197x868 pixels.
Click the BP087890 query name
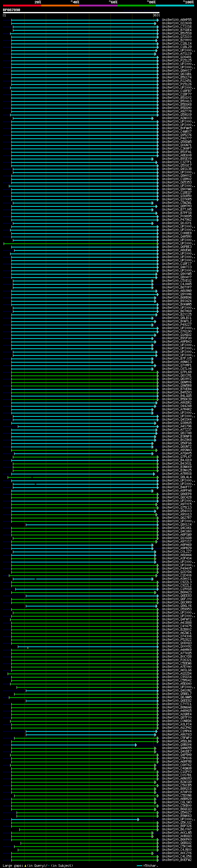[11, 10]
